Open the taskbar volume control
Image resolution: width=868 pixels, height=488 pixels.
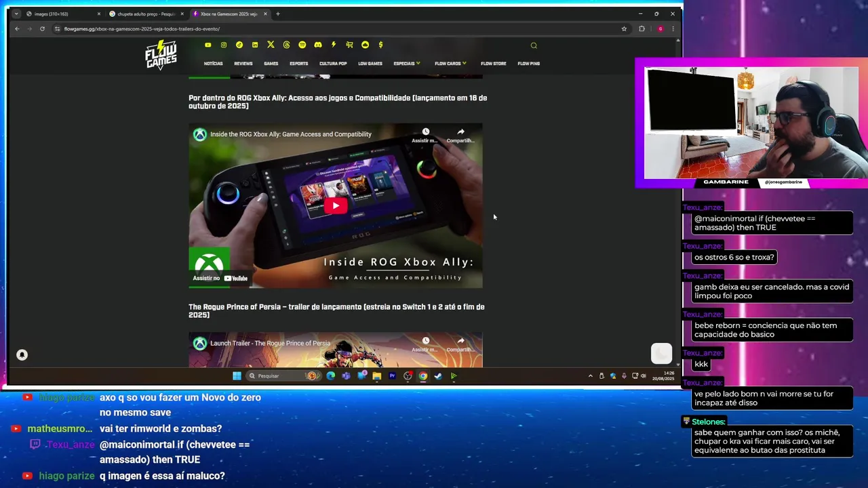coord(643,375)
